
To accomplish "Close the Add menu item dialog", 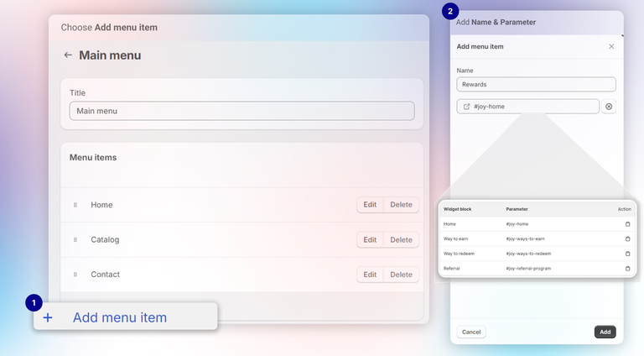I will click(x=611, y=46).
